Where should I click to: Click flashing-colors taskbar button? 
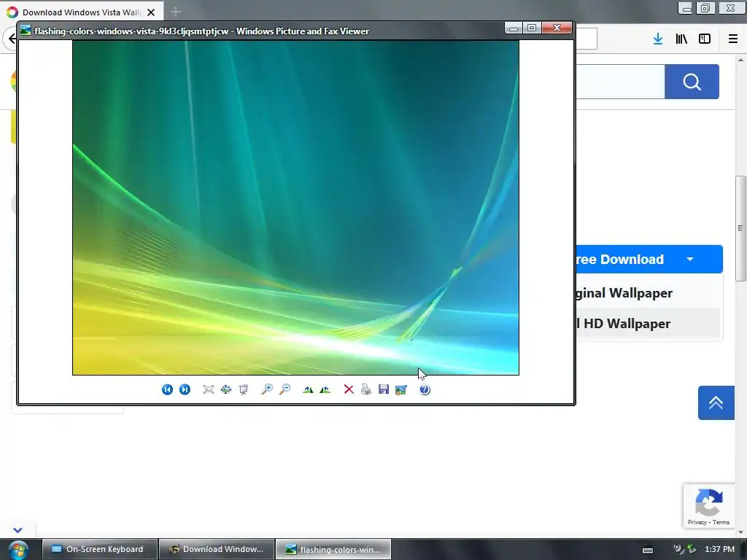pos(333,549)
